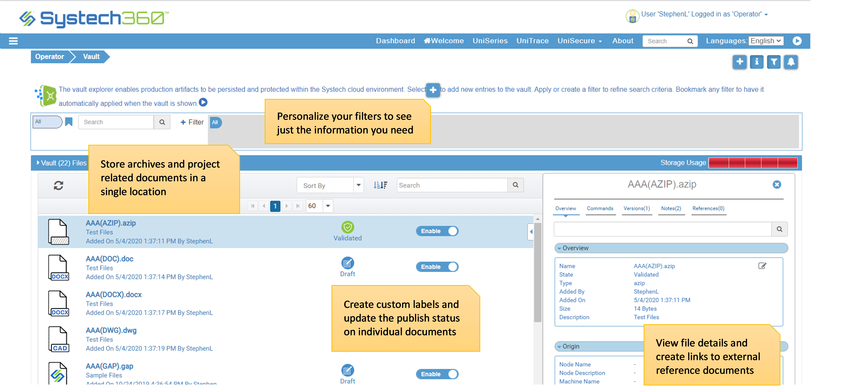Viewport: 868px width, 388px height.
Task: Close the AAA(AZIP).azip detail panel
Action: (777, 184)
